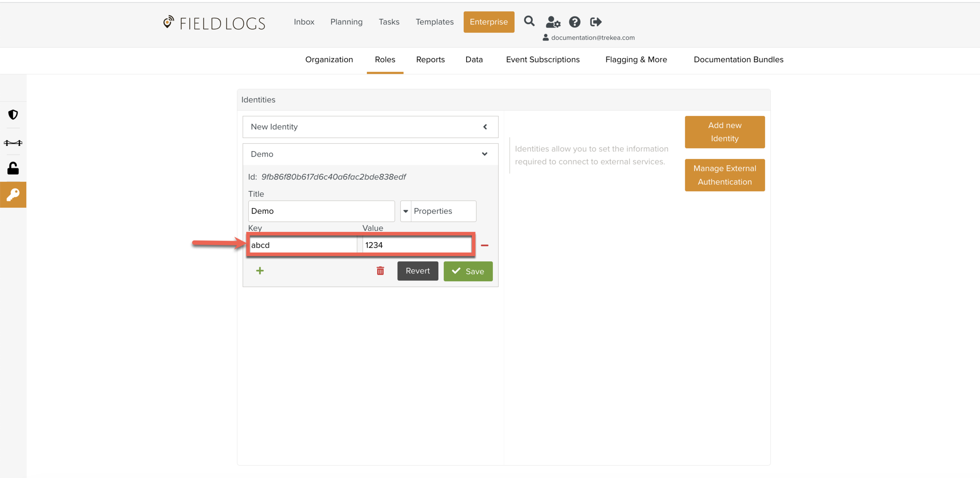Screen dimensions: 980x478
Task: Select the key icon in sidebar
Action: tap(13, 195)
